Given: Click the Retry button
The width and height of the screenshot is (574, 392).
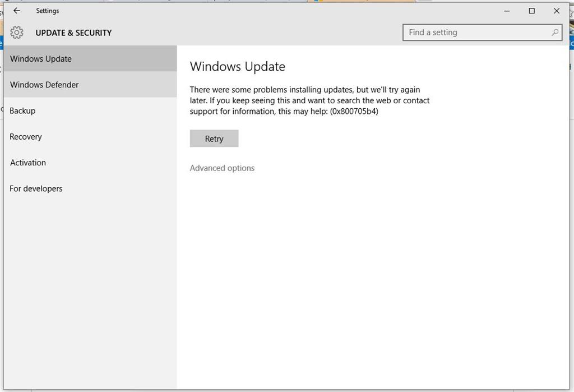Looking at the screenshot, I should coord(214,139).
